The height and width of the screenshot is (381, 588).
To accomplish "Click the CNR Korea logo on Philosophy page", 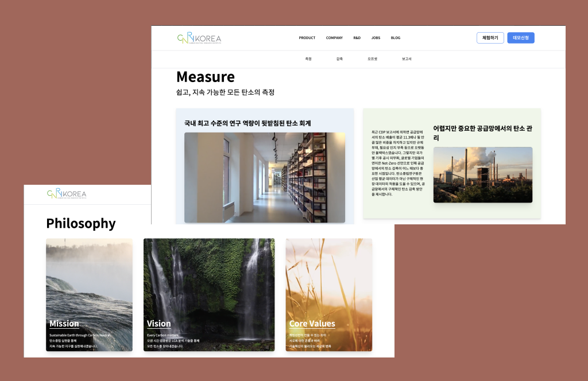I will pyautogui.click(x=67, y=194).
